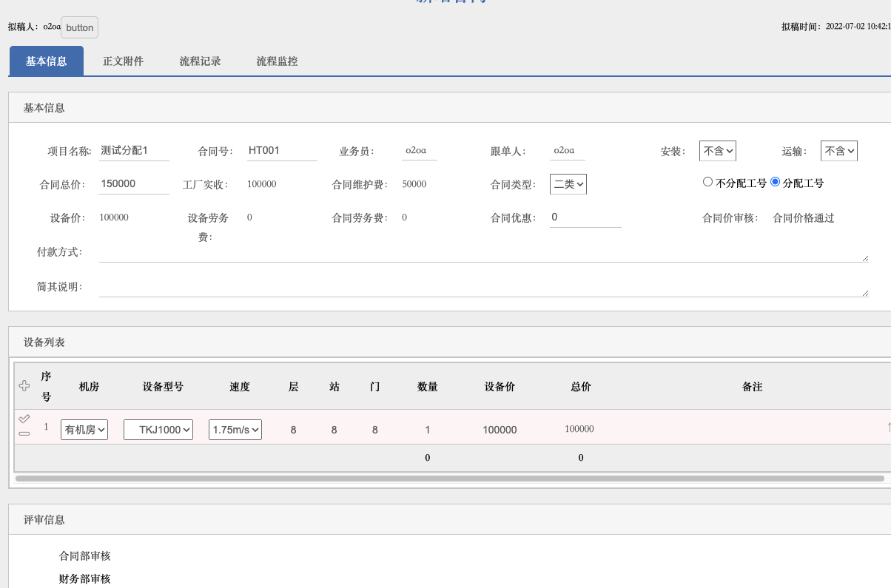Go to the 流程监控 tab
This screenshot has width=891, height=588.
pyautogui.click(x=277, y=61)
